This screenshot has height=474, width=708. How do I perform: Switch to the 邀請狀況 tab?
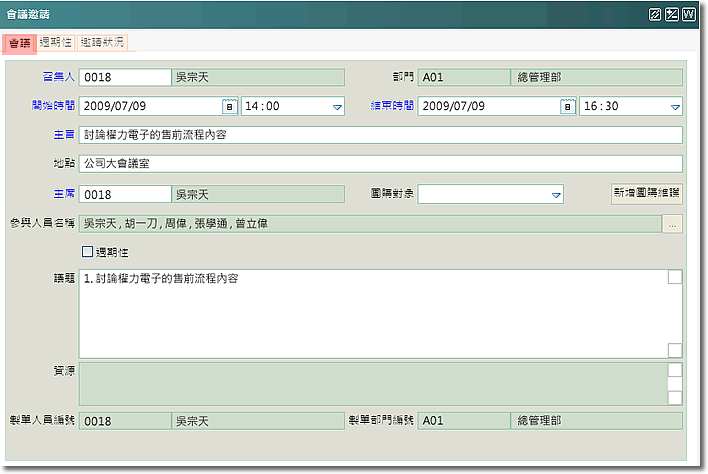coord(102,43)
